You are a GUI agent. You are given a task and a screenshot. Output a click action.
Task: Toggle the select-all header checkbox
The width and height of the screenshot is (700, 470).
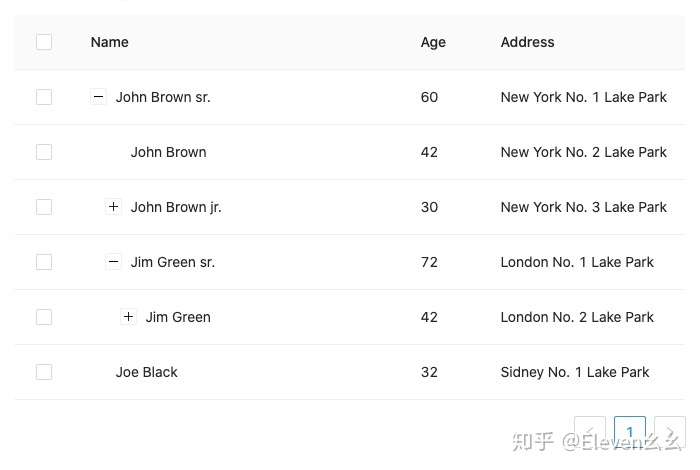pos(44,42)
